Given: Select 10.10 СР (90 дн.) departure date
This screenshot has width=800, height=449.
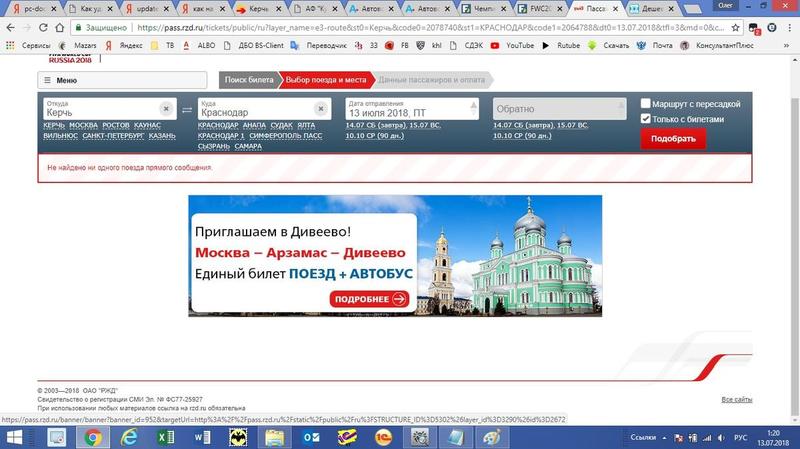Looking at the screenshot, I should [374, 136].
